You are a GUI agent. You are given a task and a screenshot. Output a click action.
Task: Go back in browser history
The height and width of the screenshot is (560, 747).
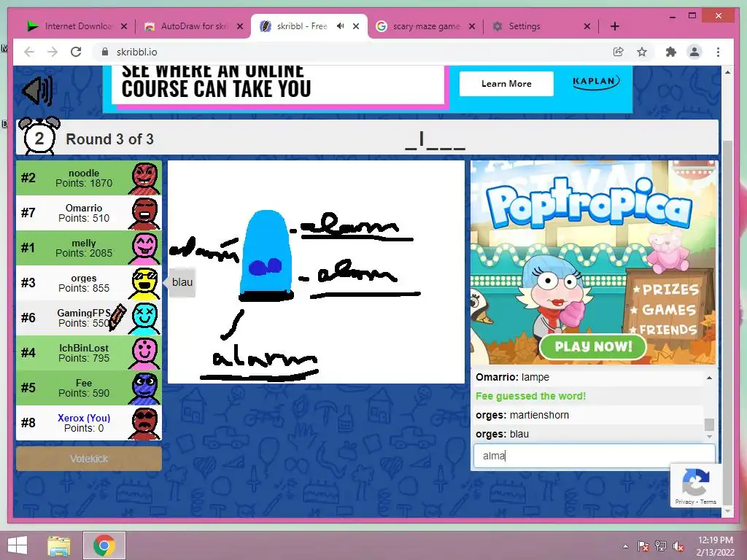[29, 52]
